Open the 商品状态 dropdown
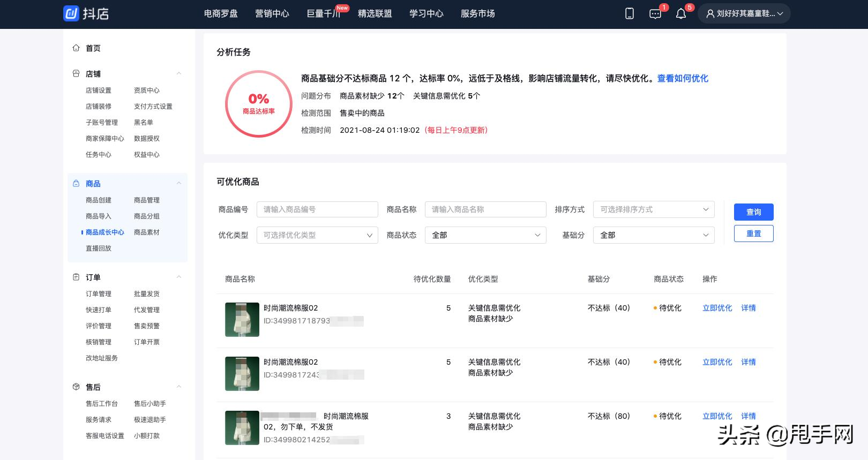Screen dimensions: 868x460 tap(485, 235)
